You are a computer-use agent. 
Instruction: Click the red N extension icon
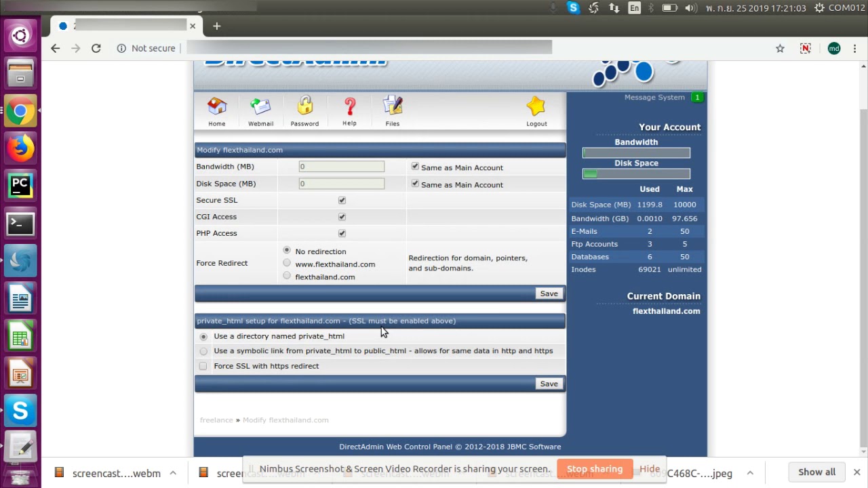point(806,48)
